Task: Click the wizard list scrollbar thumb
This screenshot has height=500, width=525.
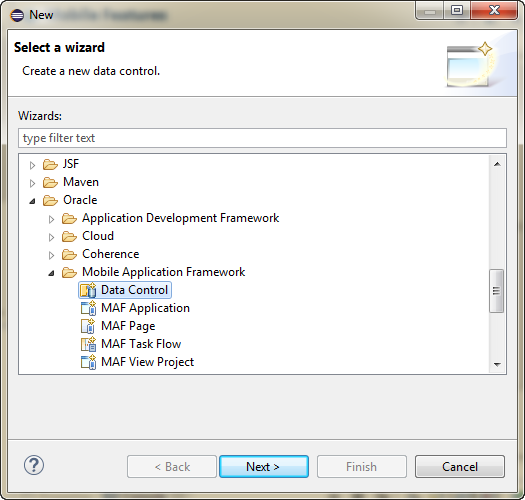Action: coord(497,291)
